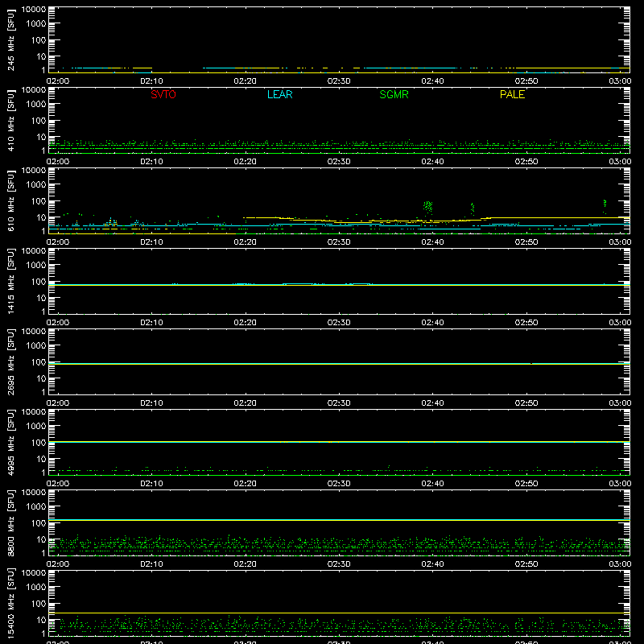Viewport: 644px width, 644px height.
Task: Click 02:40 tick under the 610 MHz panel
Action: tap(432, 242)
